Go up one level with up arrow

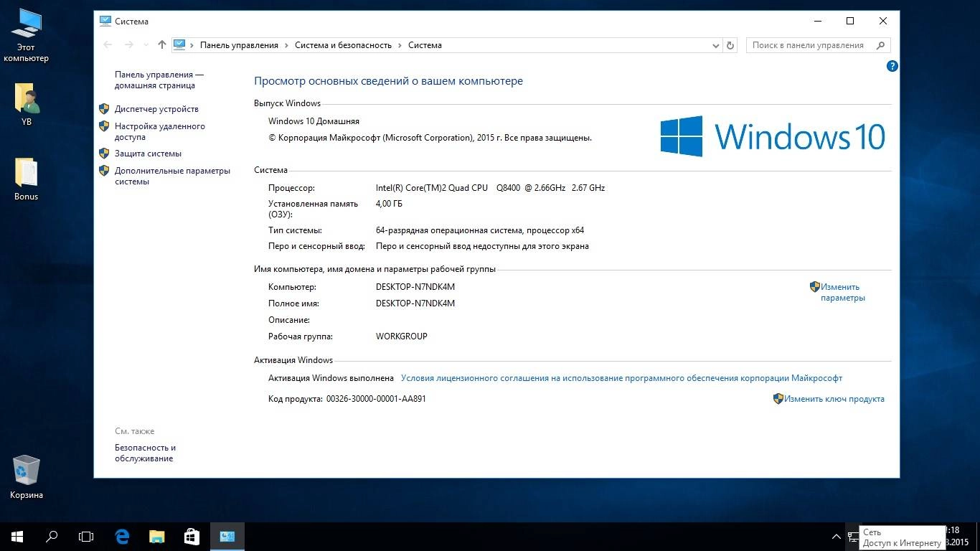(x=162, y=44)
